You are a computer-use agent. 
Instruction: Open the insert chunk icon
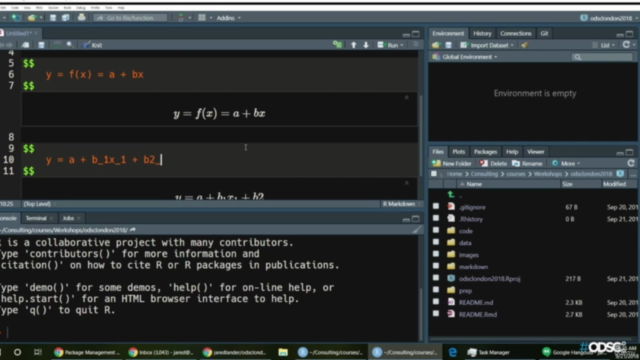point(338,45)
